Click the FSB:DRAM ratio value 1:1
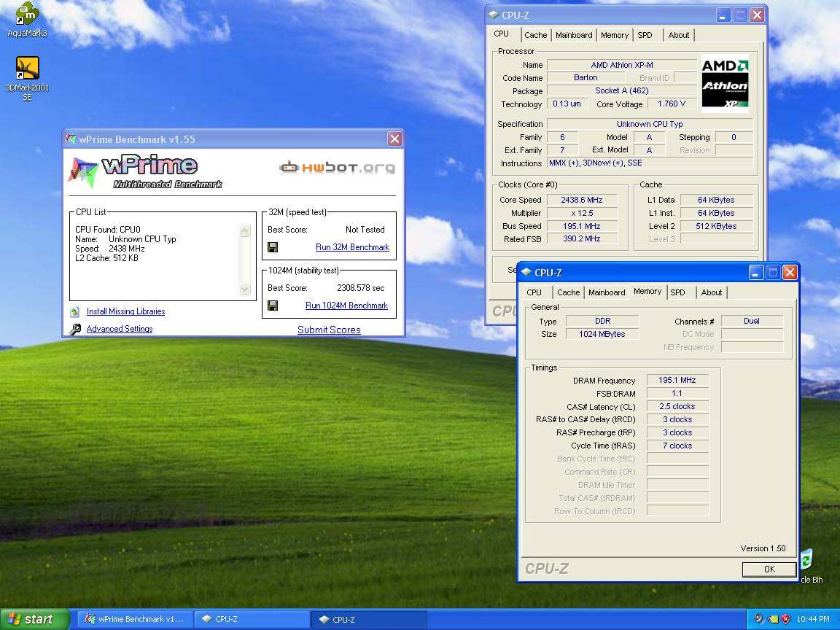 [x=677, y=393]
